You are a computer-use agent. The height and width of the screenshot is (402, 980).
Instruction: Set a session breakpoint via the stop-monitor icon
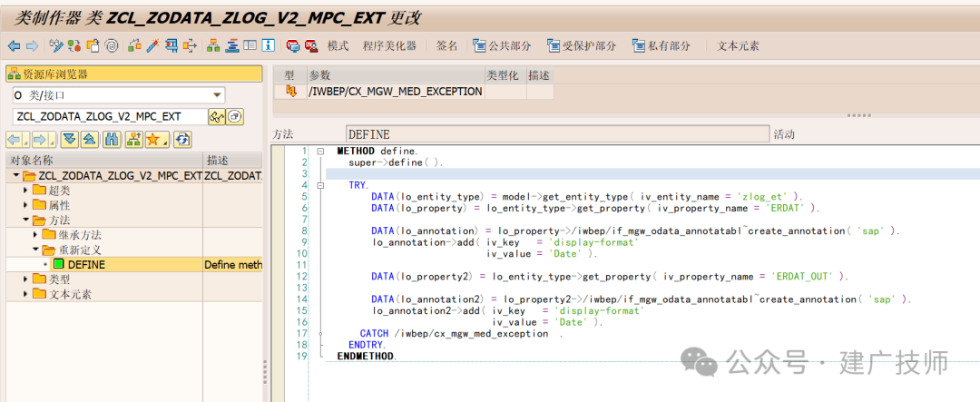(x=292, y=45)
